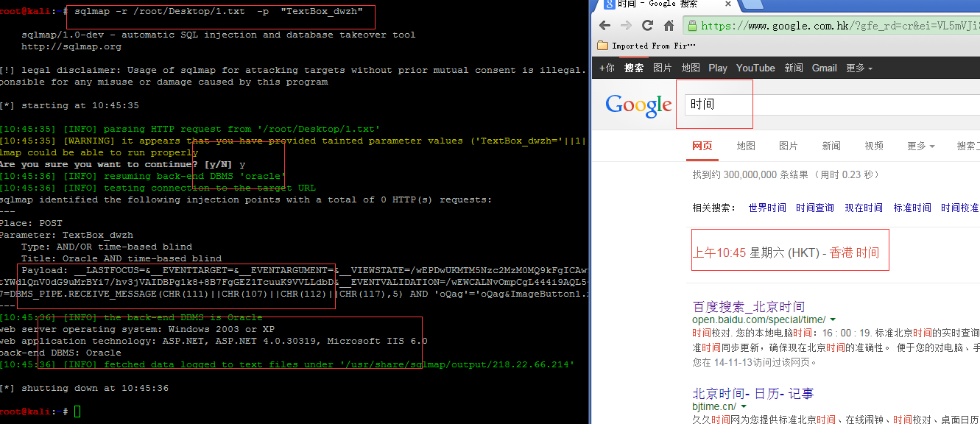Click 'back-end DBMS: Oracle' terminal line
This screenshot has width=980, height=424.
coord(60,353)
